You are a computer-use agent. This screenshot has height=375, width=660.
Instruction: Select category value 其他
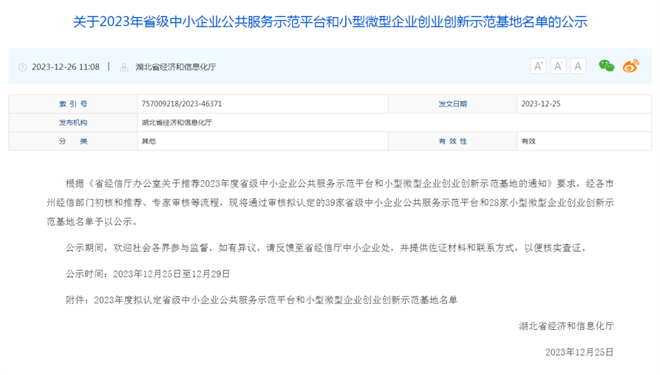(149, 141)
